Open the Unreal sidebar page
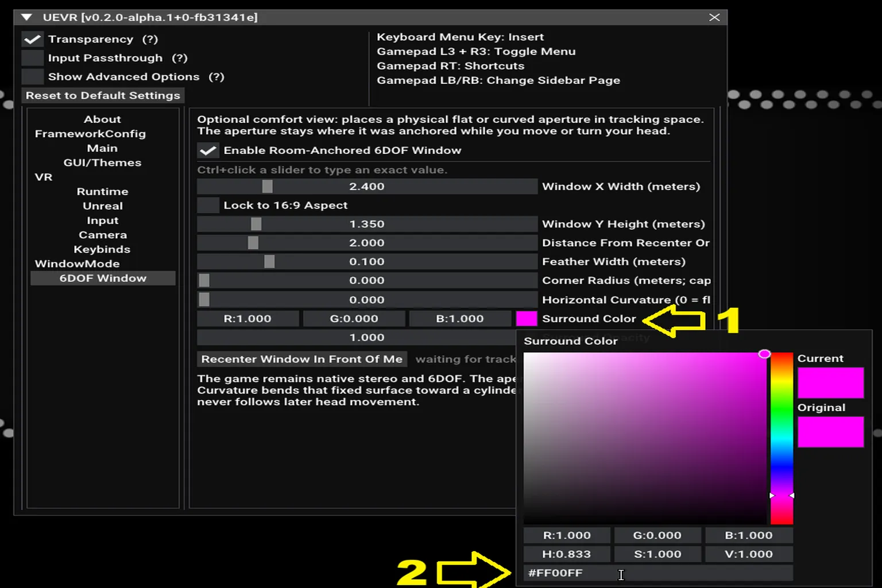 (102, 206)
